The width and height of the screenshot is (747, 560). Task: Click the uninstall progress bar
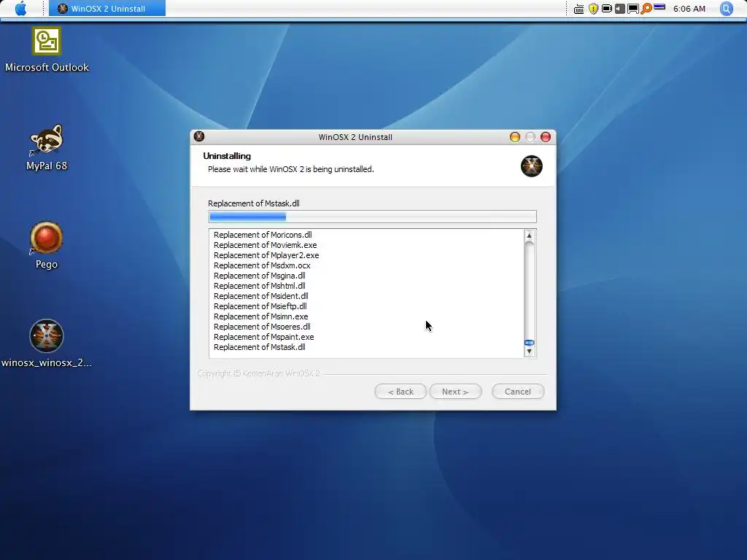tap(373, 217)
